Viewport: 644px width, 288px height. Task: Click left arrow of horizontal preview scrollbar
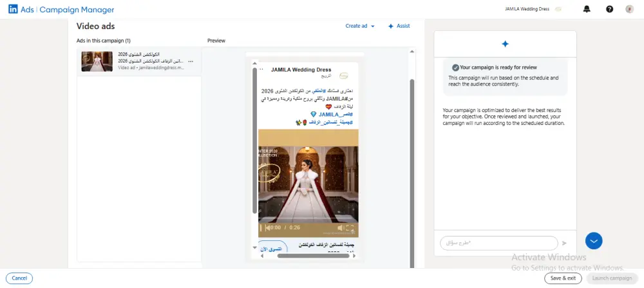pos(262,256)
